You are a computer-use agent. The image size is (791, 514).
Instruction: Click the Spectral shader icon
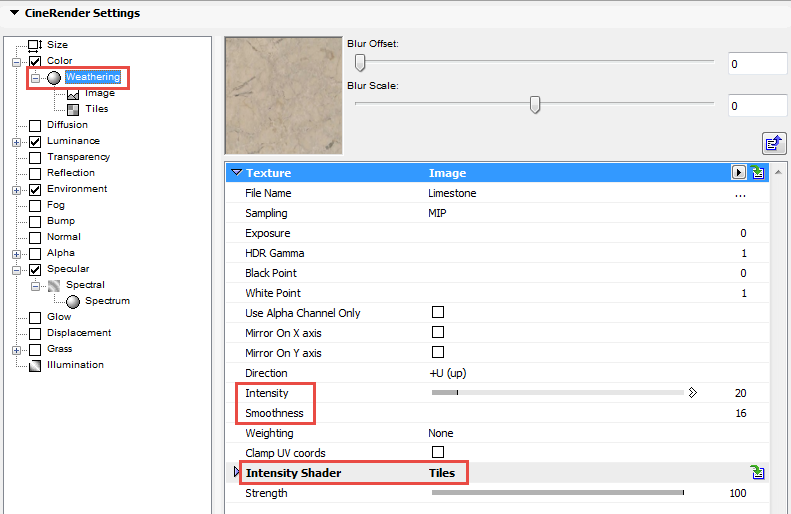(x=54, y=285)
